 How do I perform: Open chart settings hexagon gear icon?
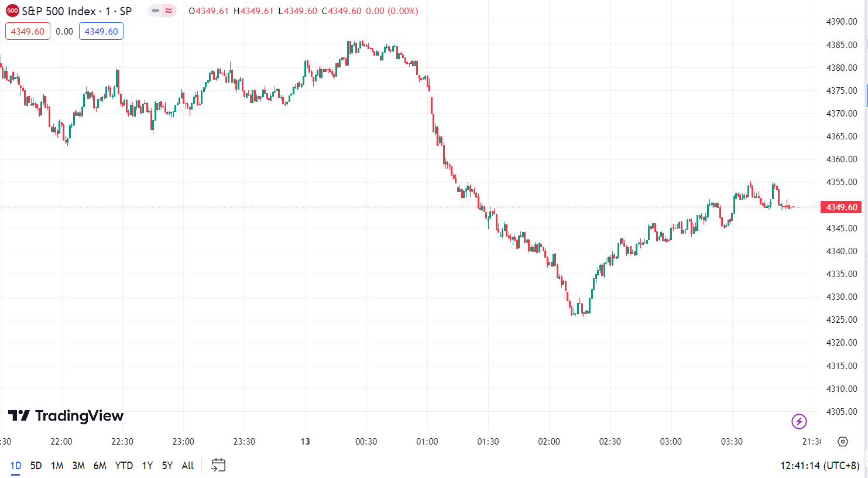point(843,442)
